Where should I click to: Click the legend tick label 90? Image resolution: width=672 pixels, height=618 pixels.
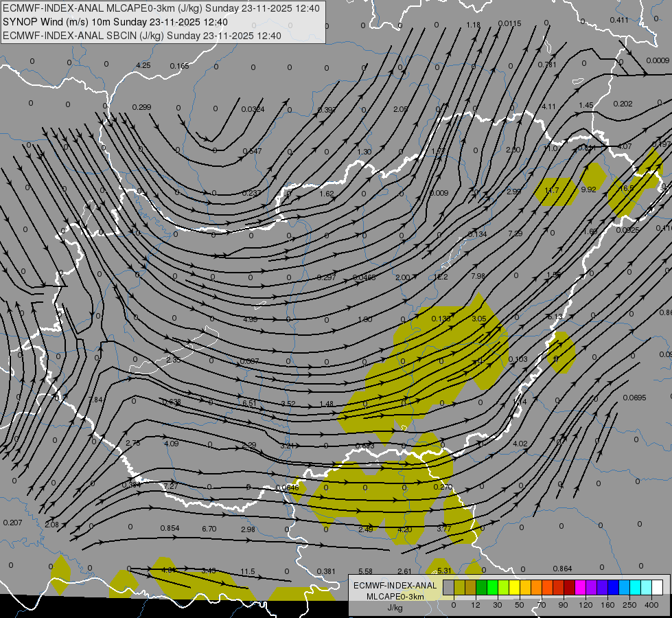(x=563, y=605)
